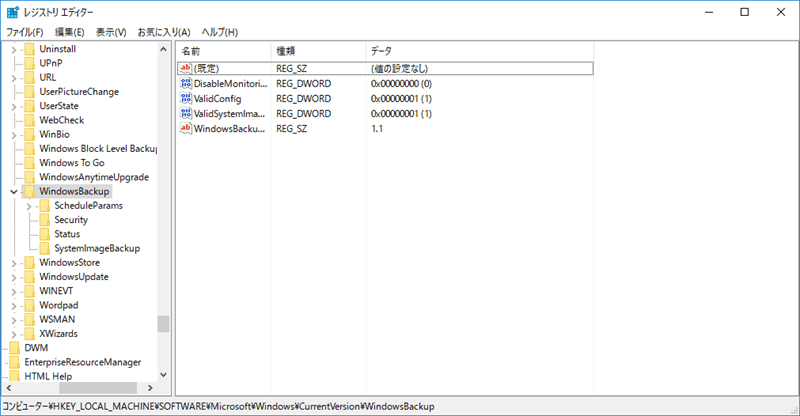Open the 編集(E) menu
The image size is (800, 416).
pyautogui.click(x=69, y=32)
